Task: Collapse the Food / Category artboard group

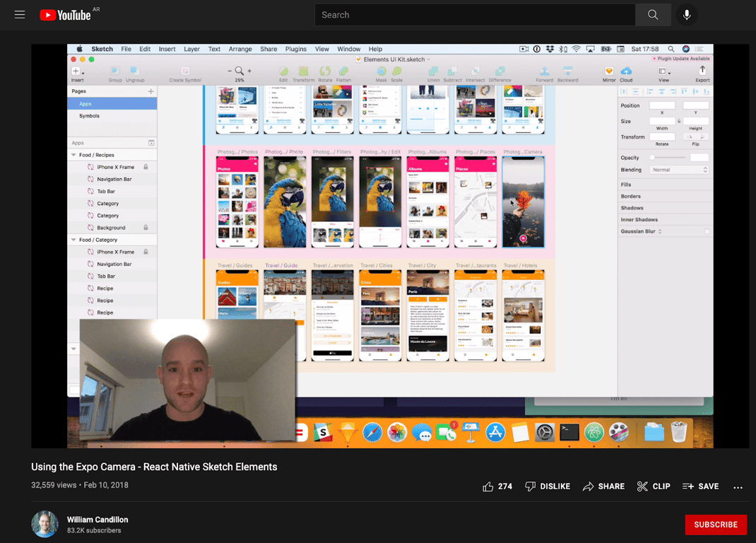Action: pos(73,240)
